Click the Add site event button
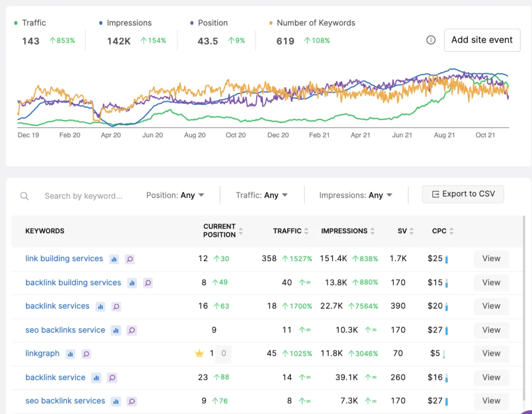This screenshot has height=414, width=532. 482,40
